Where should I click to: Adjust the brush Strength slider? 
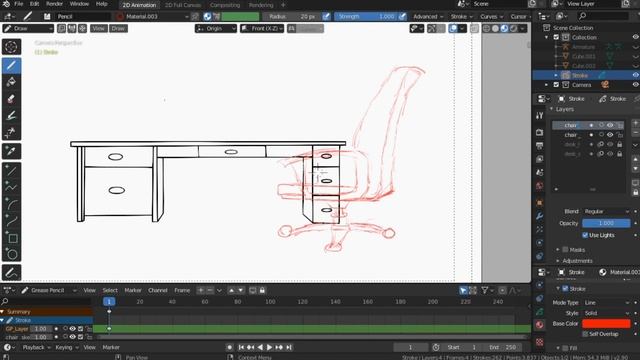click(x=366, y=16)
